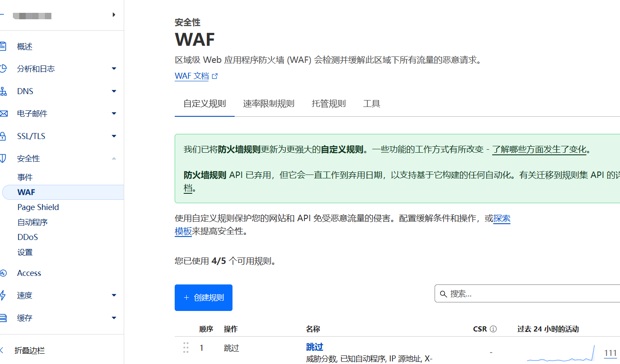The width and height of the screenshot is (620, 364).
Task: Open the 托管规则 tab
Action: 328,104
